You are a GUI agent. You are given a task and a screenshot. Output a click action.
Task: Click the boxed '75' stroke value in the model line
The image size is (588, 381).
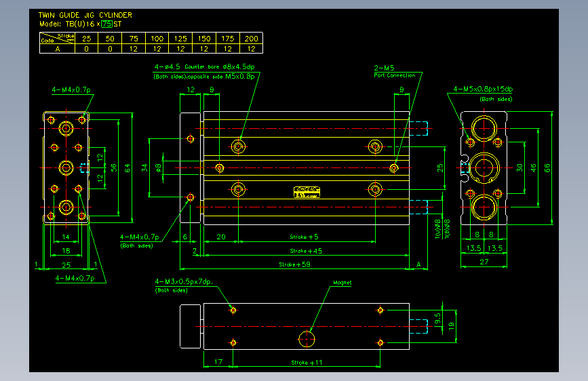pyautogui.click(x=107, y=24)
